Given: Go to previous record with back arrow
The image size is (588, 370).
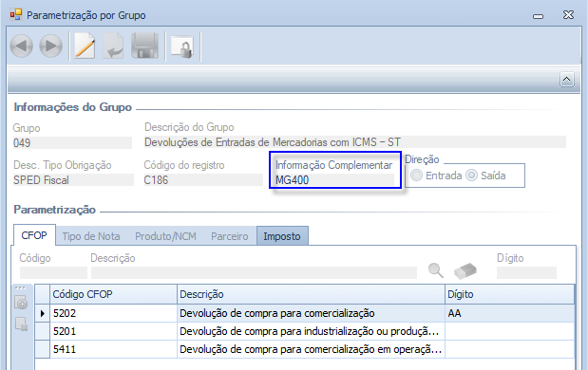Looking at the screenshot, I should click(22, 46).
